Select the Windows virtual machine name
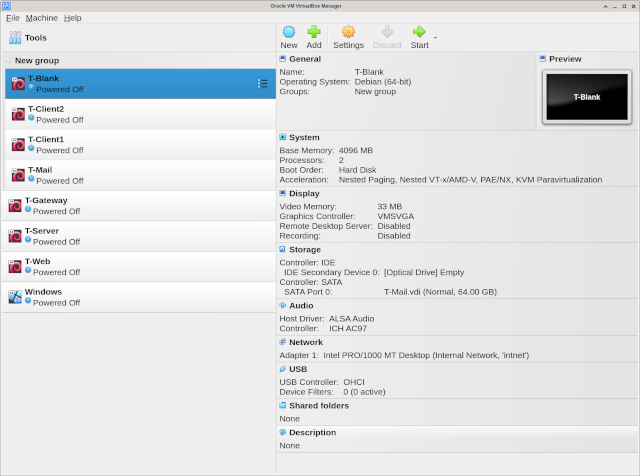The image size is (640, 476). 43,292
